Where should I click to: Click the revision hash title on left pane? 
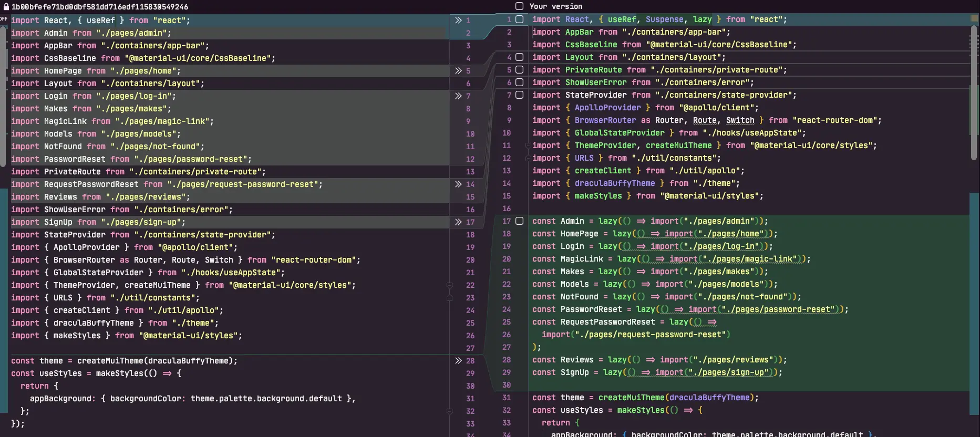click(x=100, y=7)
